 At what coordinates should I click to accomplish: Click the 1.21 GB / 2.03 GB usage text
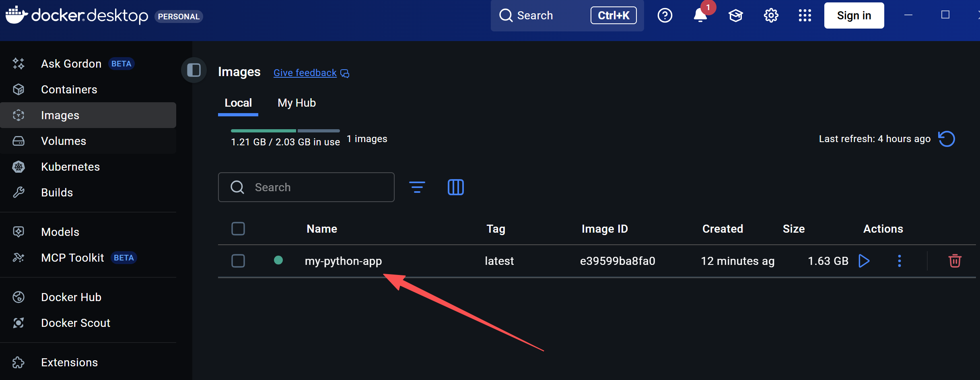285,142
